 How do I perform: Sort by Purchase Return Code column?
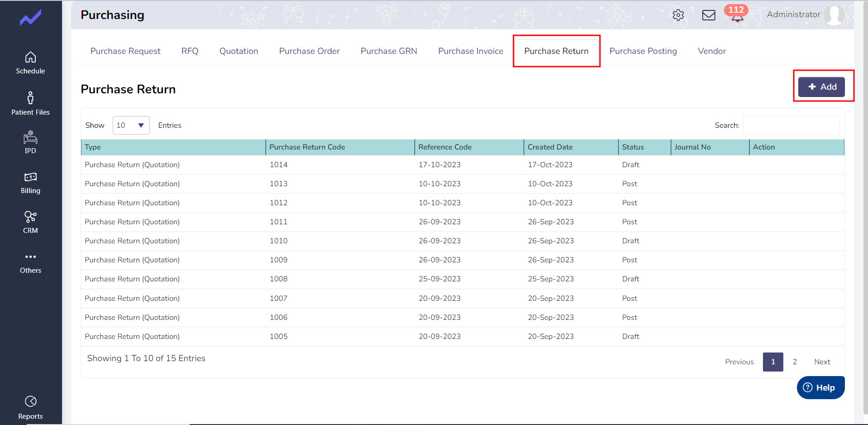[x=340, y=147]
